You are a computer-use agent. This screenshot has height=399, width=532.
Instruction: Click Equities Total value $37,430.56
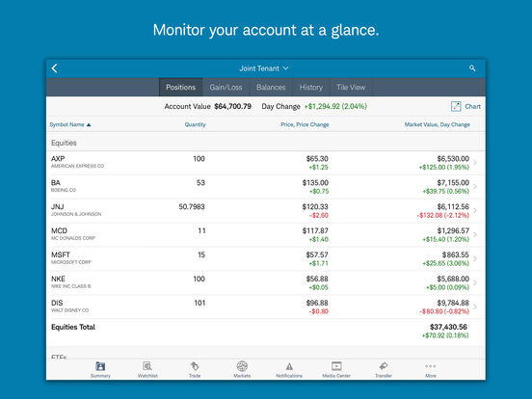[448, 327]
